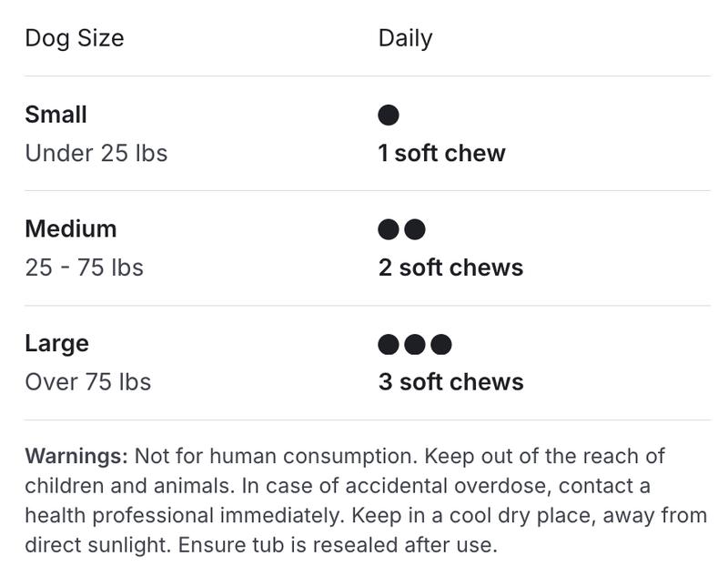This screenshot has width=728, height=576.
Task: Click the "25 - 75 lbs" weight text
Action: point(84,268)
